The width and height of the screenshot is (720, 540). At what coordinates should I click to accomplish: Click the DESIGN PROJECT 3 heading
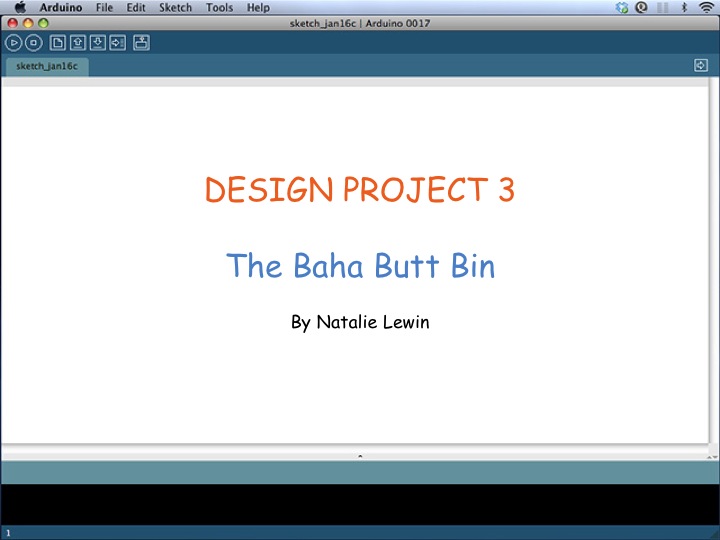point(360,189)
